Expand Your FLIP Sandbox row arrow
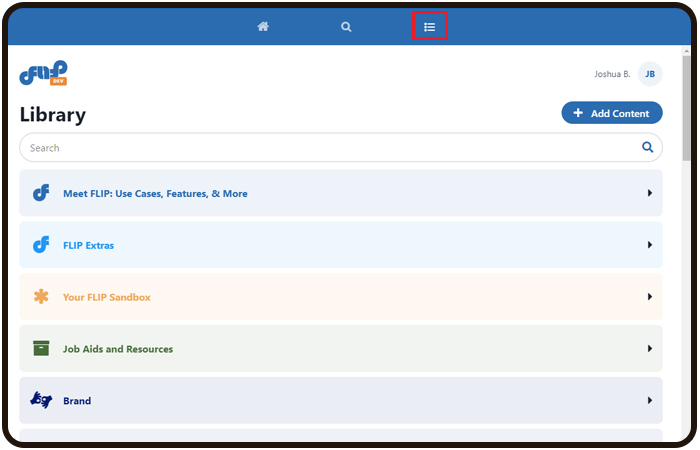The height and width of the screenshot is (450, 700). pyautogui.click(x=650, y=296)
